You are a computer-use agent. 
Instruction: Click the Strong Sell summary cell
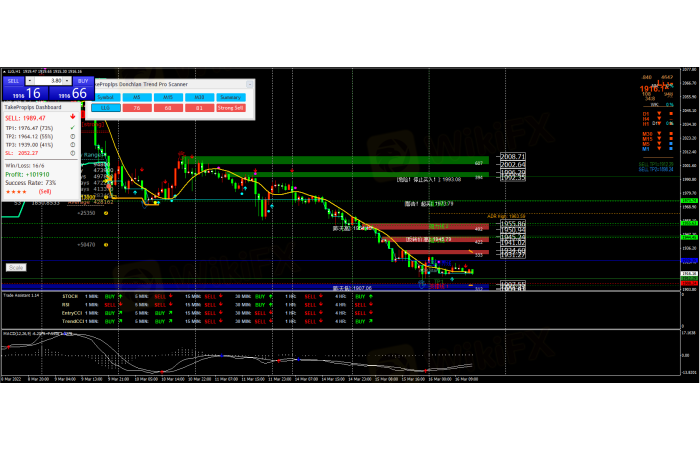231,107
